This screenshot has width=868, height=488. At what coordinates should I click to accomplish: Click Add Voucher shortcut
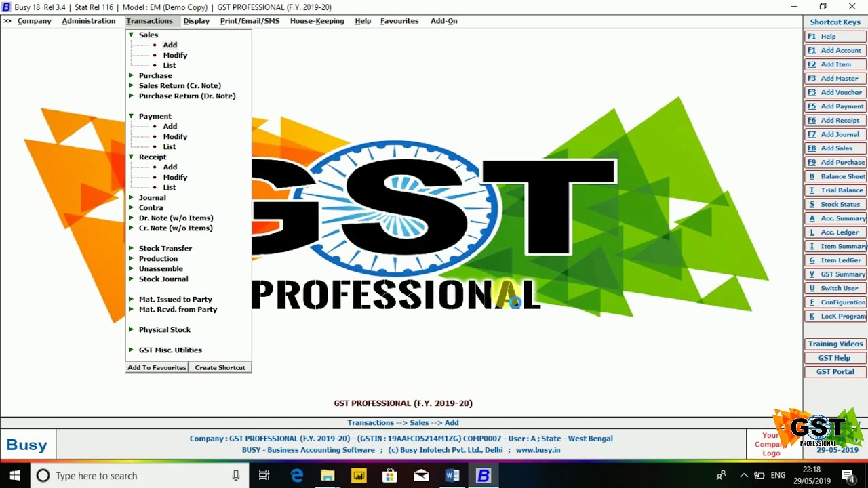pos(835,92)
